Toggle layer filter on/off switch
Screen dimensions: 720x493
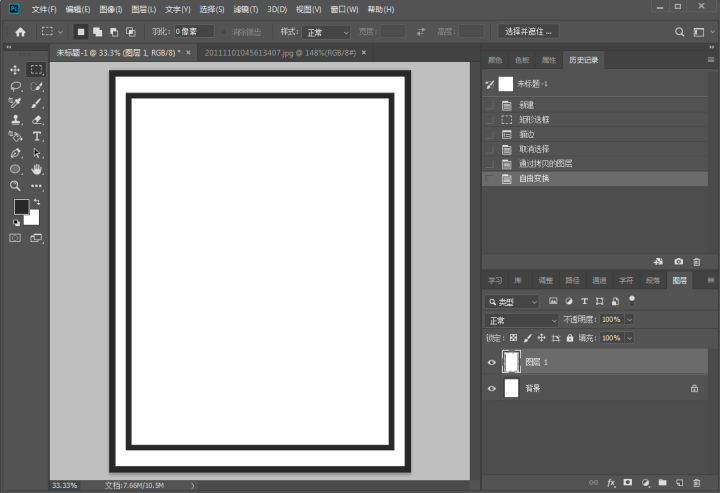pyautogui.click(x=632, y=301)
